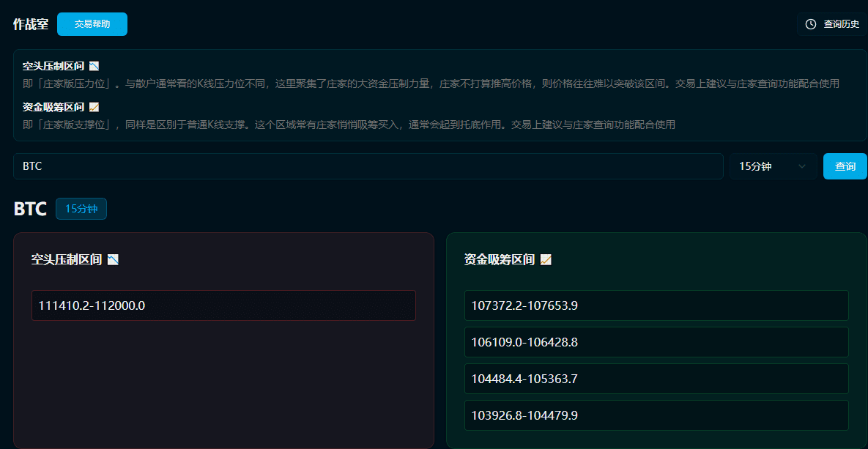Click the large BTC result heading
This screenshot has width=868, height=449.
coord(30,209)
